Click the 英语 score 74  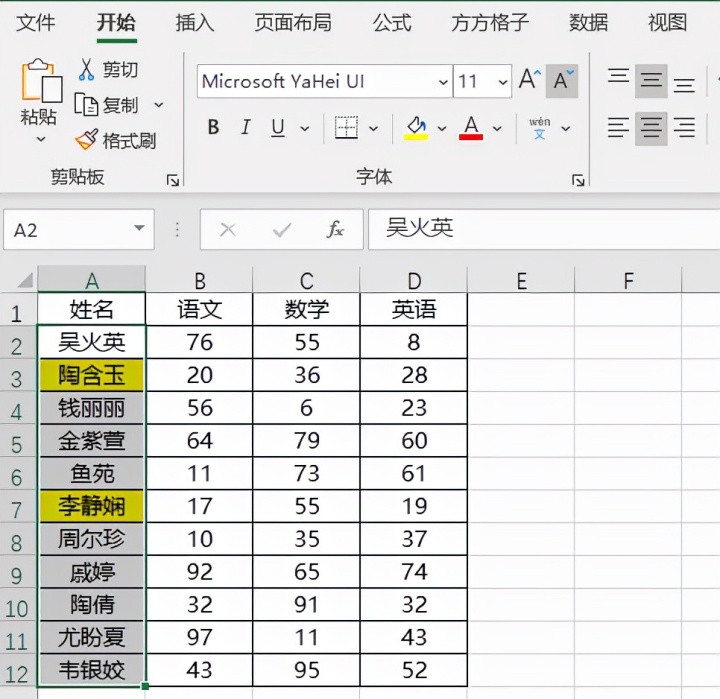414,572
